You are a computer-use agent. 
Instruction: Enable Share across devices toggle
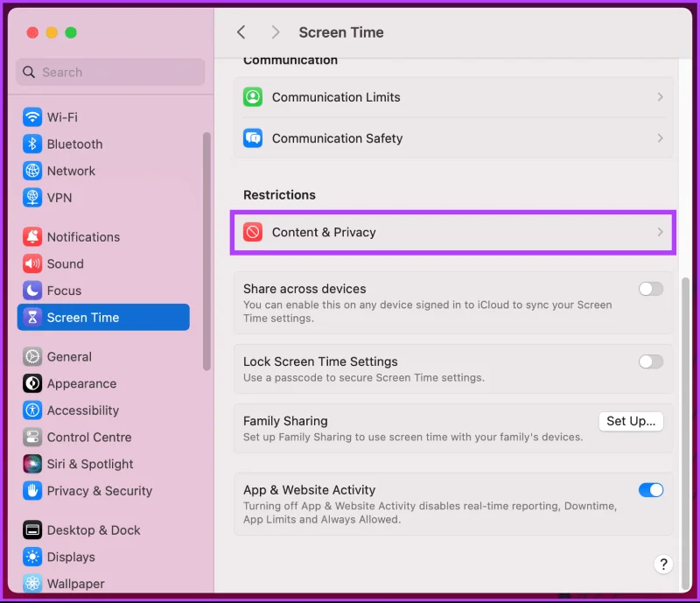(651, 289)
